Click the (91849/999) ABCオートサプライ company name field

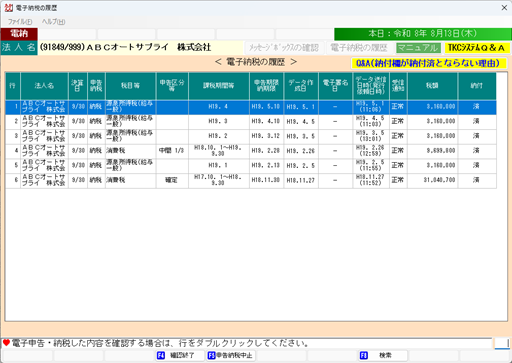click(141, 47)
